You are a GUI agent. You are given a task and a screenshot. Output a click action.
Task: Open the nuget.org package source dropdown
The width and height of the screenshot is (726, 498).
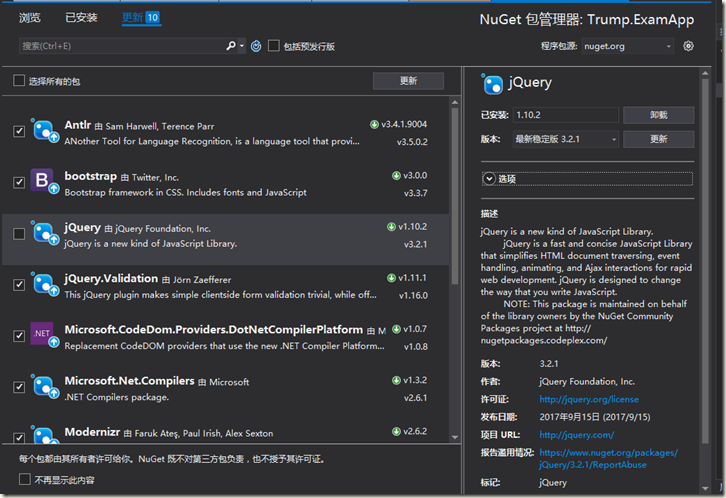(x=627, y=46)
